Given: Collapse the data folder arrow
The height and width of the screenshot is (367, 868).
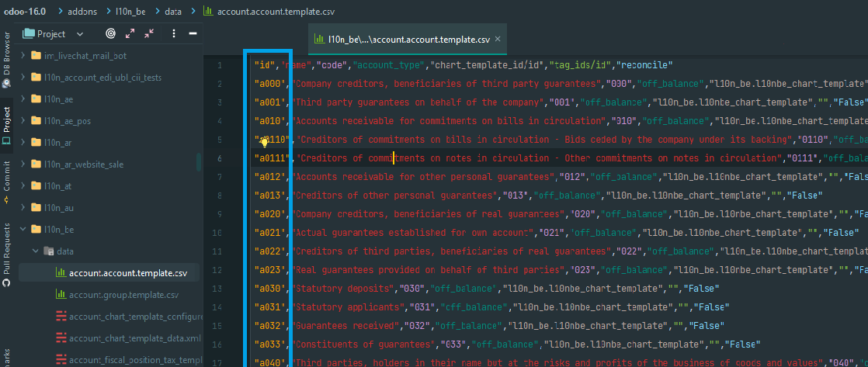Looking at the screenshot, I should click(35, 251).
